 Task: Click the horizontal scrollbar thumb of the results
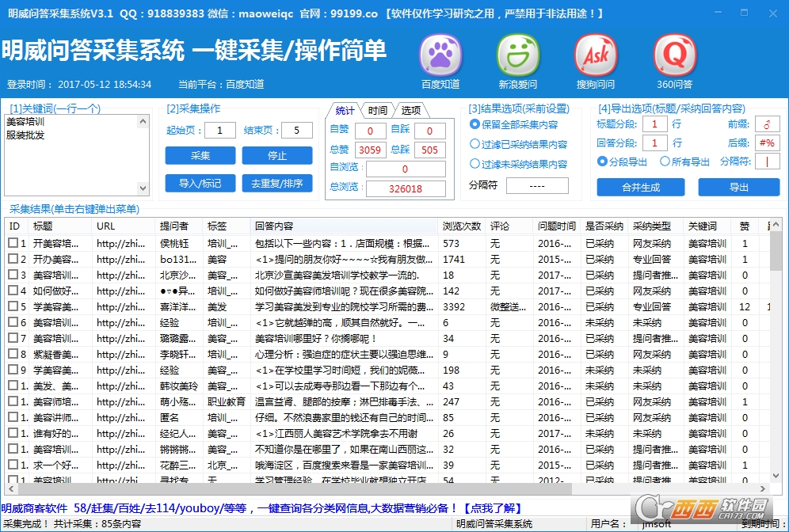(x=295, y=488)
